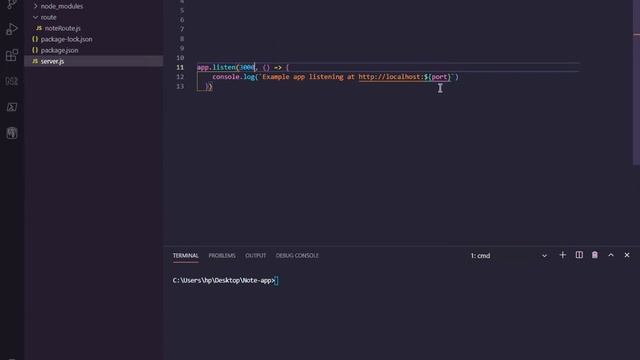Switch to the PROBLEMS tab

tap(222, 256)
